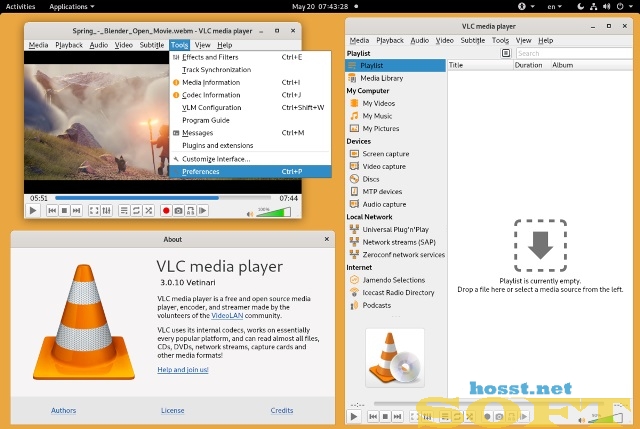640x429 pixels.
Task: Toggle fullscreen in left VLC window
Action: pos(94,211)
